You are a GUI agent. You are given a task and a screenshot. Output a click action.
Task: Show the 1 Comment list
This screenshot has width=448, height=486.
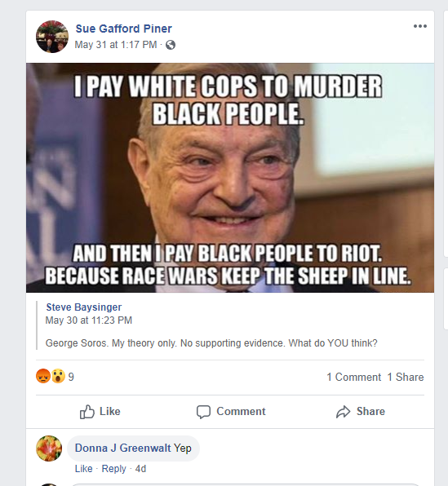click(353, 377)
